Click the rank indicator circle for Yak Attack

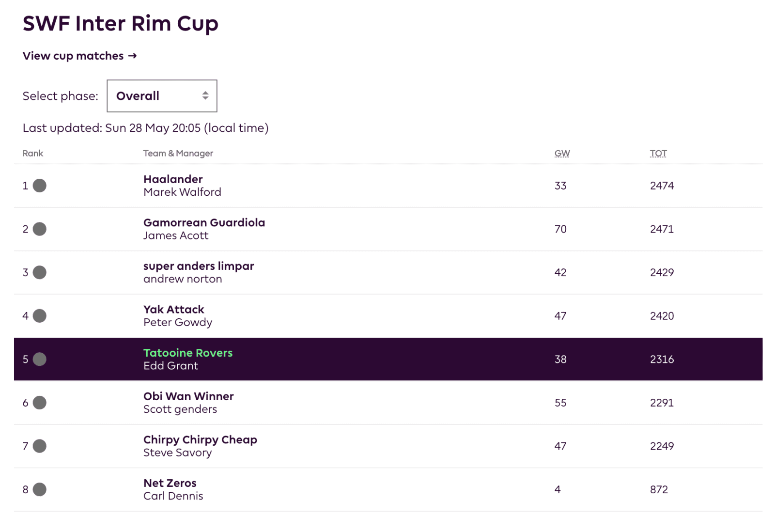pos(40,316)
